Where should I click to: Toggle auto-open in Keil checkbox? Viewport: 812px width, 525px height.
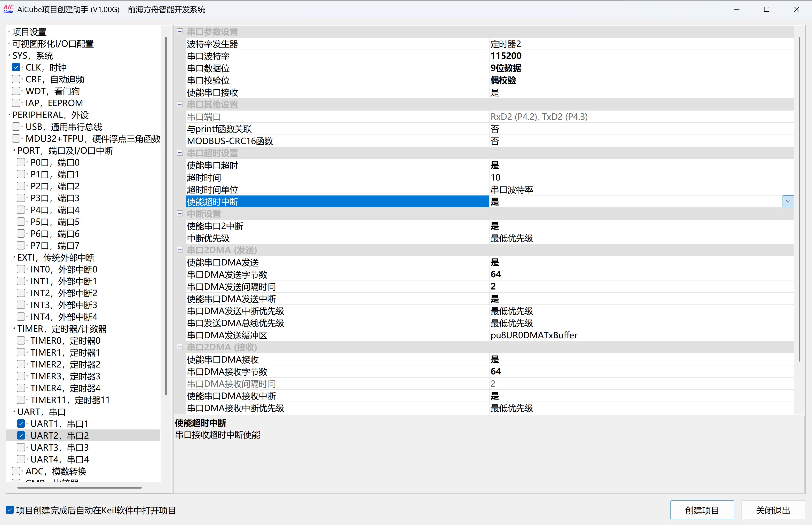[10, 510]
